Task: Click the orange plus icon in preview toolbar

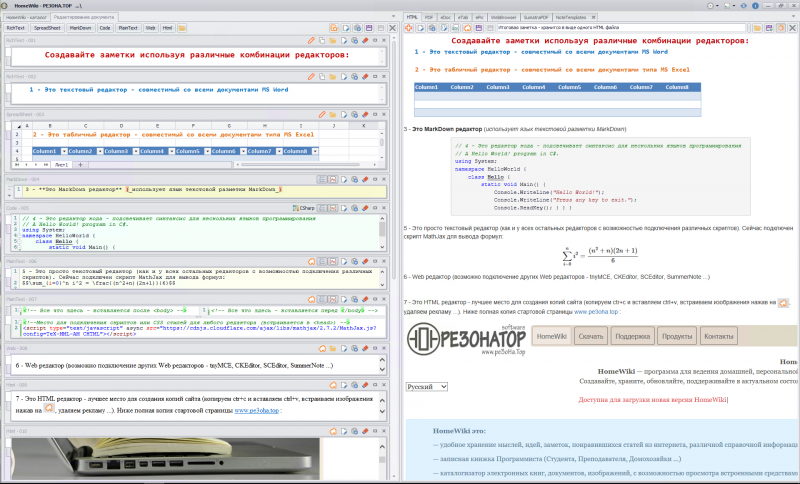Action: click(409, 28)
